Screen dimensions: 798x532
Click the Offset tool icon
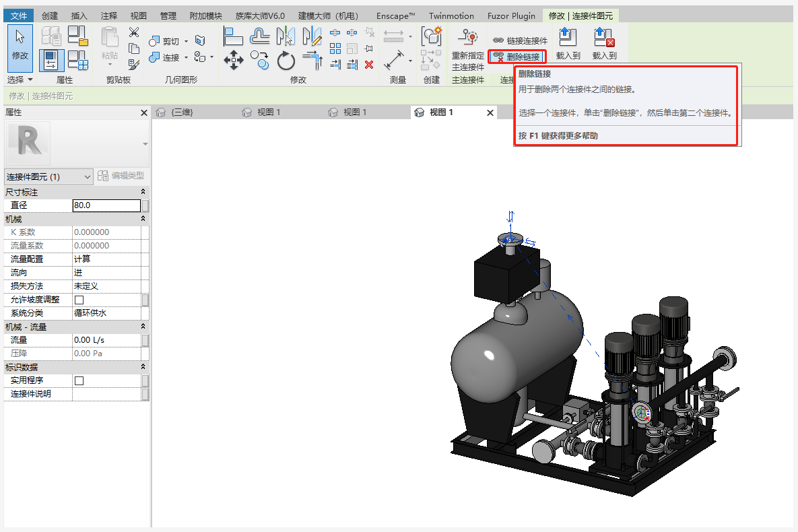tap(260, 36)
